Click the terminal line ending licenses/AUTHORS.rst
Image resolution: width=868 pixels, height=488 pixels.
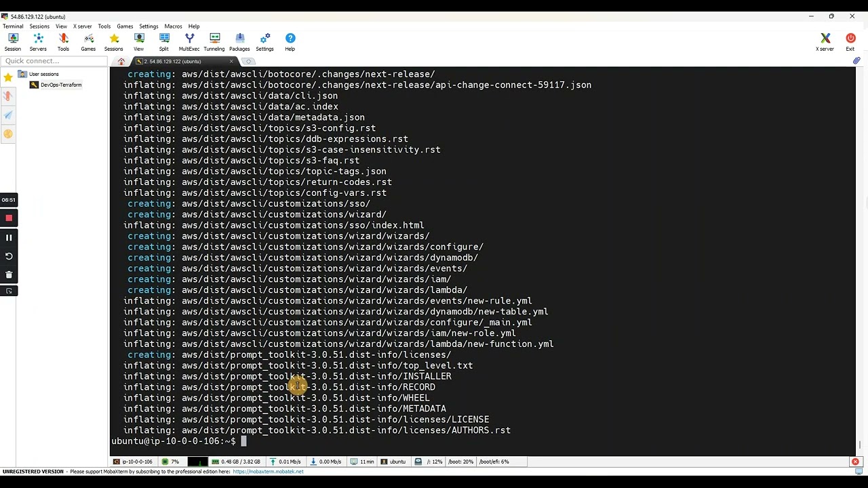(x=317, y=430)
